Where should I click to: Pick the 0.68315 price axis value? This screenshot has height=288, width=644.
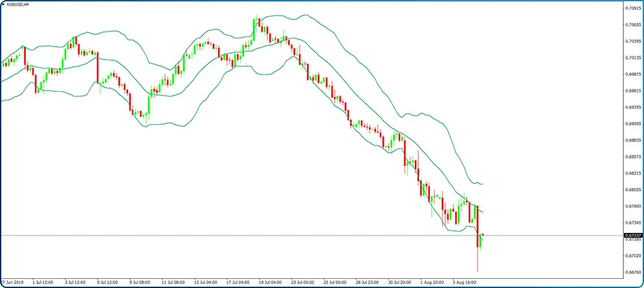click(x=632, y=173)
